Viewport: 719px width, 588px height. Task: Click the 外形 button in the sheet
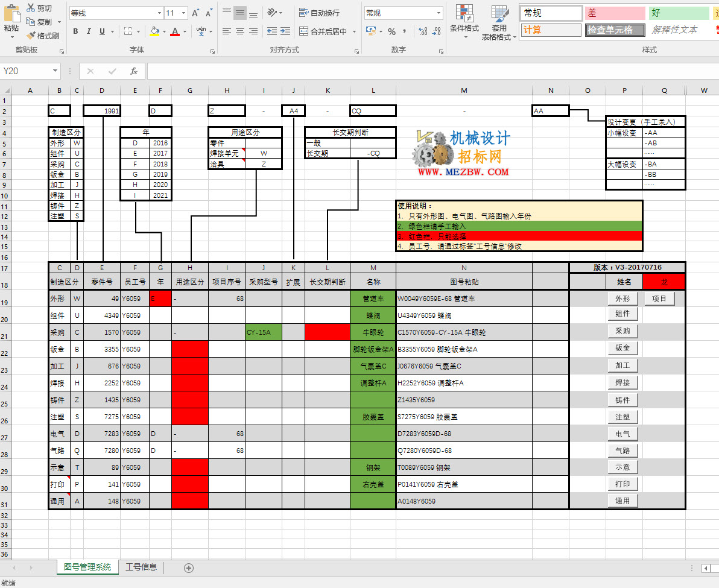622,299
